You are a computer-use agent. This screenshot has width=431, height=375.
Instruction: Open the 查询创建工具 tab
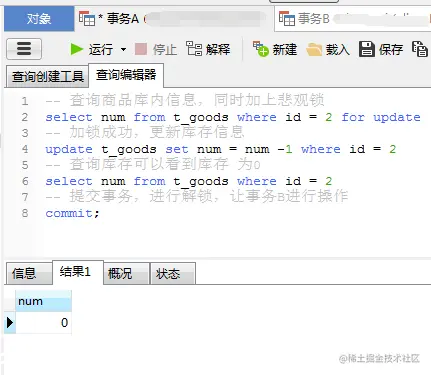[47, 76]
